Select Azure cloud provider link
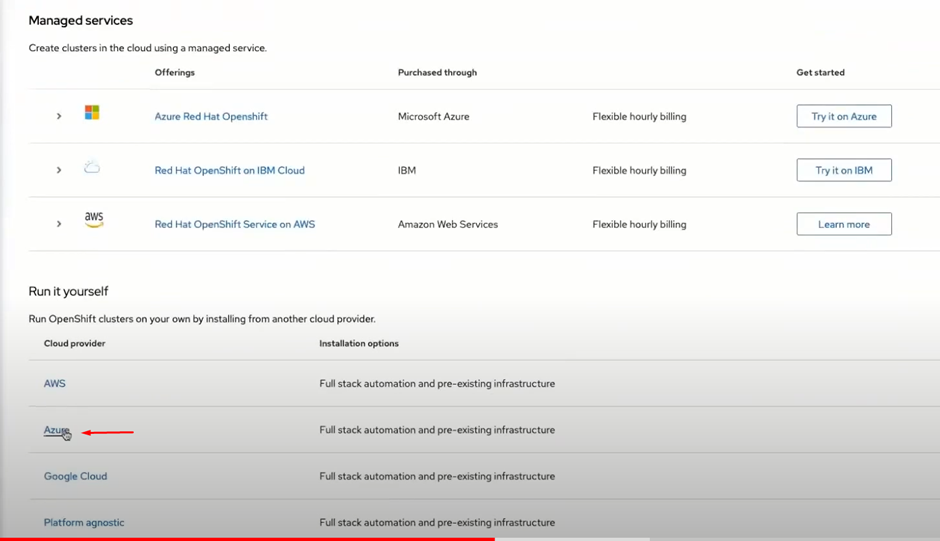Image resolution: width=940 pixels, height=541 pixels. click(x=56, y=430)
